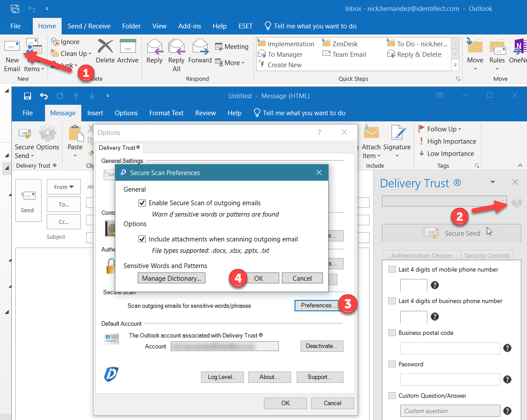Click the Paste icon in message ribbon

click(76, 133)
